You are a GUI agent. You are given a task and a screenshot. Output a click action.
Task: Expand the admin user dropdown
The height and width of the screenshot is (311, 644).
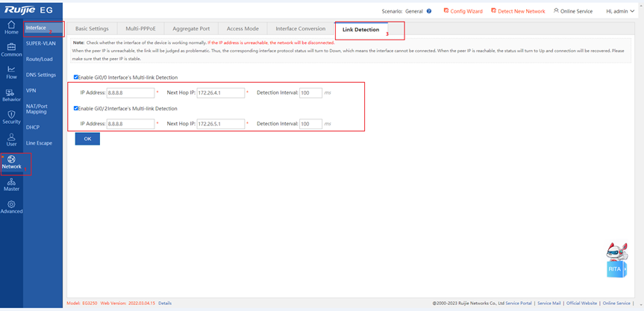point(620,11)
